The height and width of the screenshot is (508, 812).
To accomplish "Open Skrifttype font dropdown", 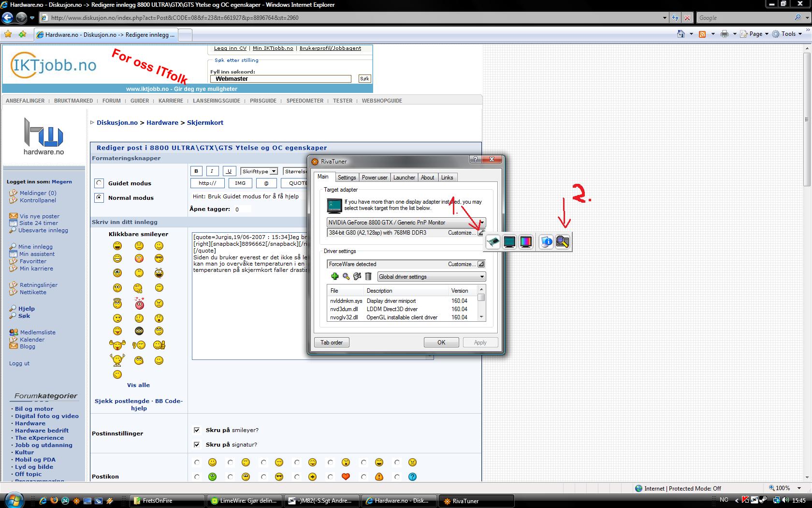I will 259,171.
